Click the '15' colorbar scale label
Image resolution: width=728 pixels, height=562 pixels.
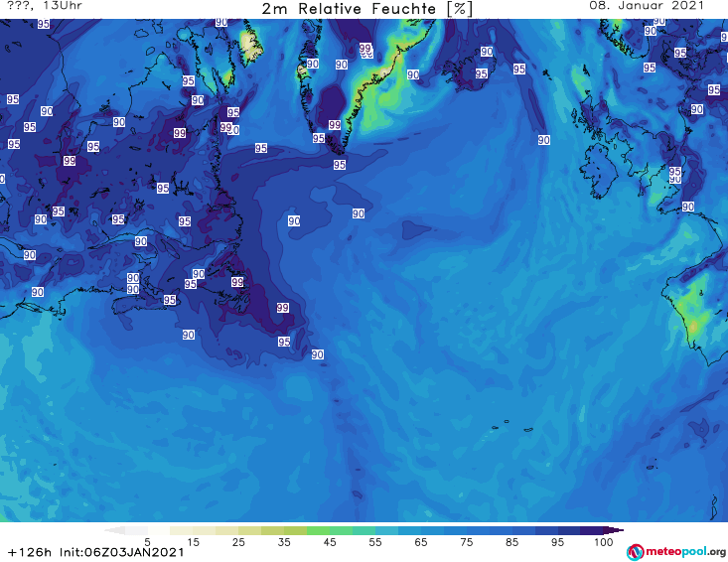(x=193, y=542)
